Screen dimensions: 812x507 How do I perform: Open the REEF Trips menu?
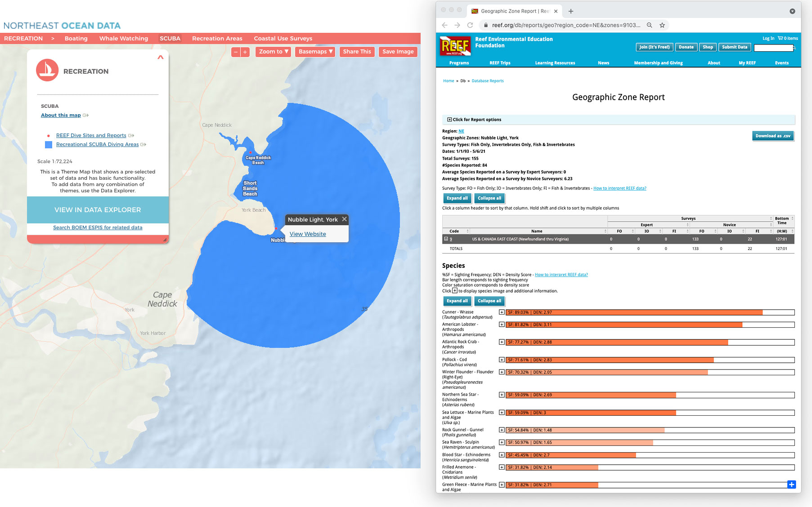tap(500, 63)
